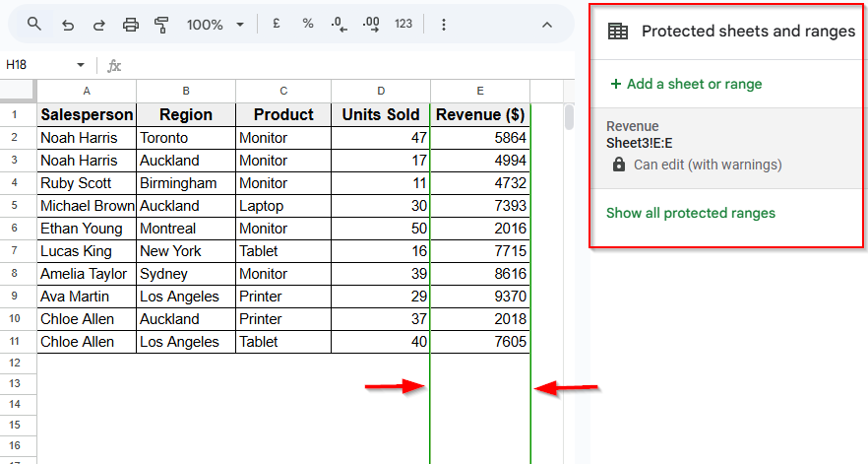Undo the last action

coord(67,25)
